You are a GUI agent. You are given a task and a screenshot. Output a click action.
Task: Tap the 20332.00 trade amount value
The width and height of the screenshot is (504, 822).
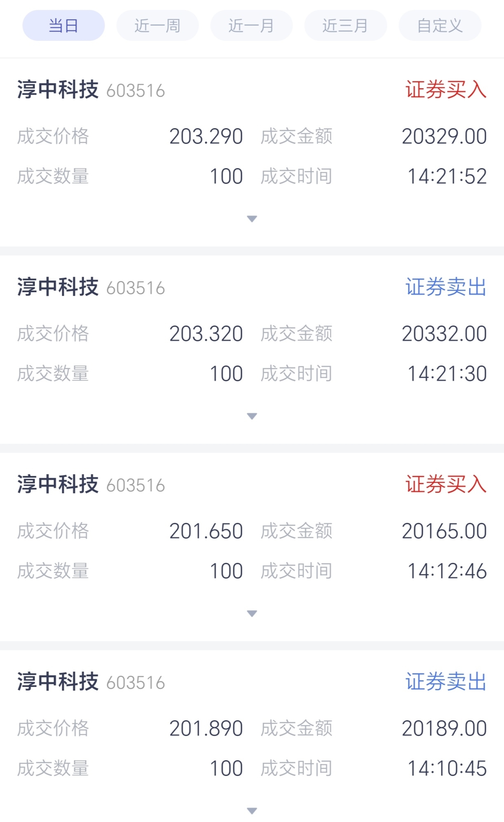444,334
